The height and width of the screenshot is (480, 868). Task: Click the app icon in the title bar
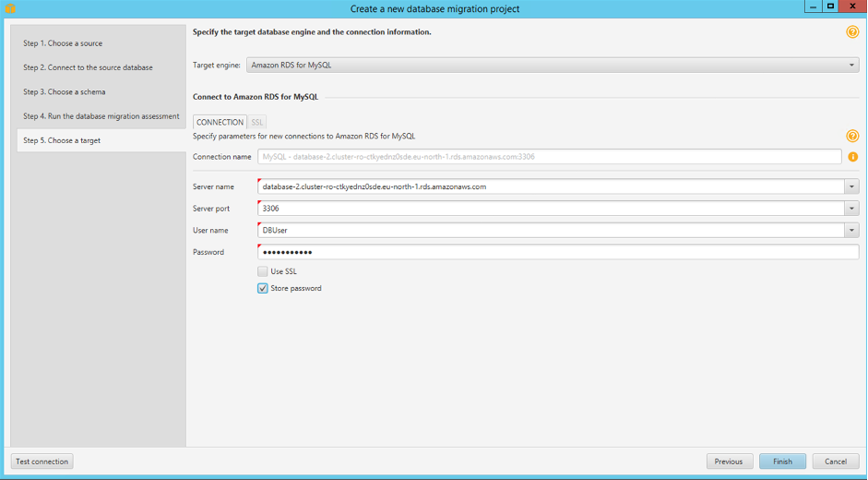pos(10,8)
